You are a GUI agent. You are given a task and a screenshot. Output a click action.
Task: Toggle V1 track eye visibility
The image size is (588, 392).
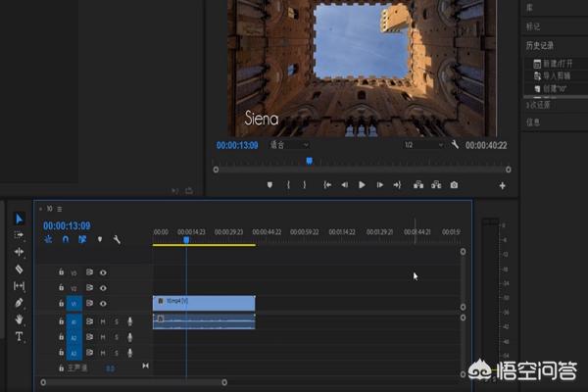click(x=103, y=304)
